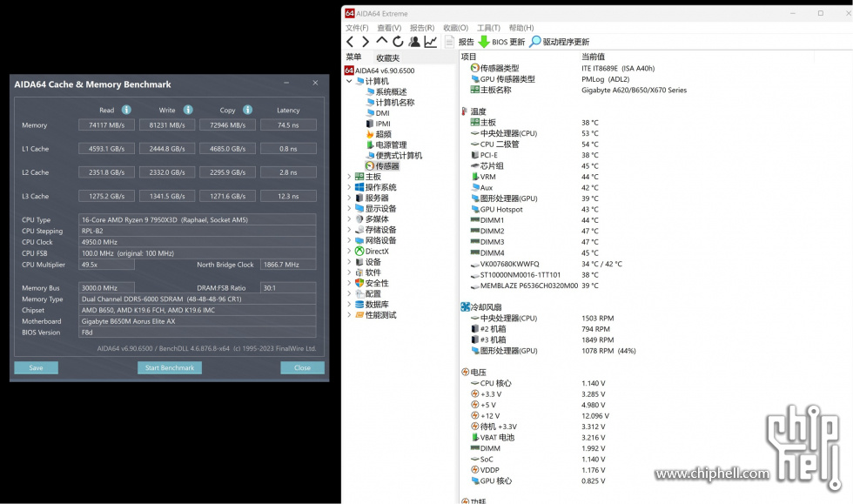
Task: Open the 报告(R) menu
Action: [422, 28]
